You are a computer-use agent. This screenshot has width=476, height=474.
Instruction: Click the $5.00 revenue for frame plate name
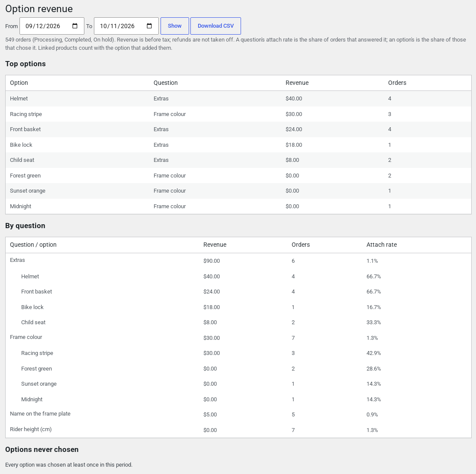210,415
